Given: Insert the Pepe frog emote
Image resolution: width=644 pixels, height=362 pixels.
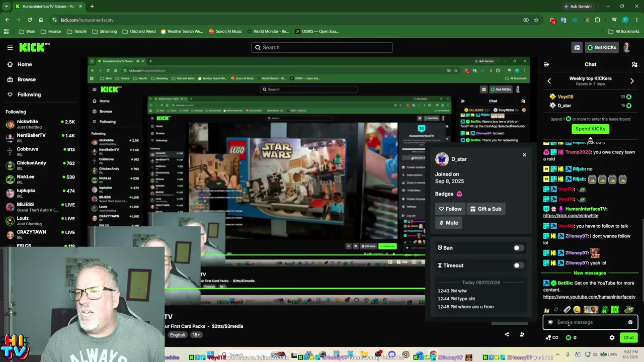Looking at the screenshot, I should (629, 310).
